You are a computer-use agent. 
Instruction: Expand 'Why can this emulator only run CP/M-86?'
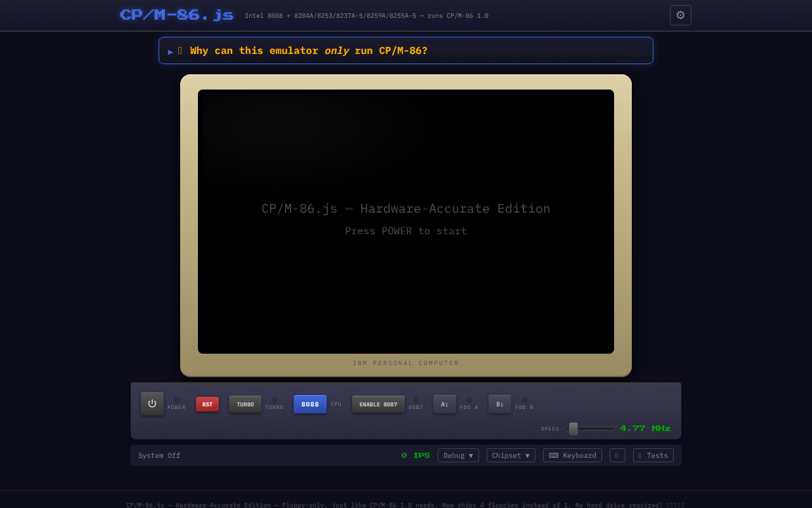(406, 51)
